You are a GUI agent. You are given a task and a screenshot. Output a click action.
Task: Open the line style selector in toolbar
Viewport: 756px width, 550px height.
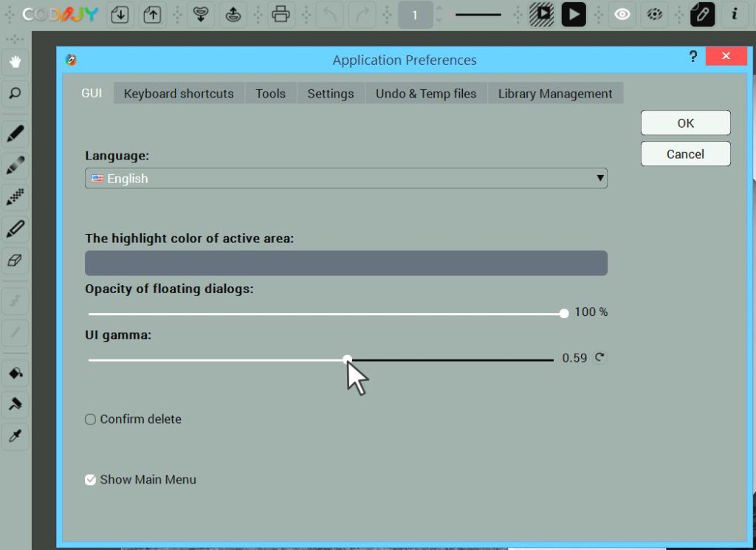tap(478, 15)
